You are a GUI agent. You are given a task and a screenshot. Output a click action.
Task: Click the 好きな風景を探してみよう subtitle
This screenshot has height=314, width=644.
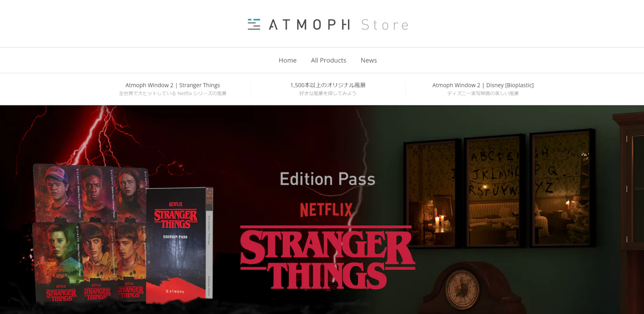coord(328,93)
